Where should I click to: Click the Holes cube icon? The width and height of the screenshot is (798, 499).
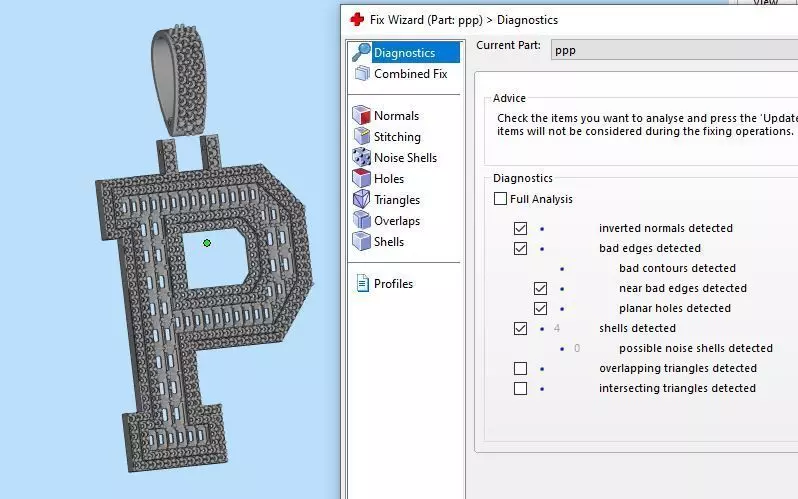coord(361,178)
